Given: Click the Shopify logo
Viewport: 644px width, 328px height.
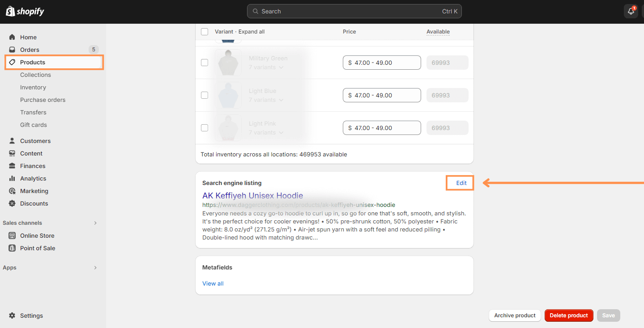Looking at the screenshot, I should coord(25,12).
